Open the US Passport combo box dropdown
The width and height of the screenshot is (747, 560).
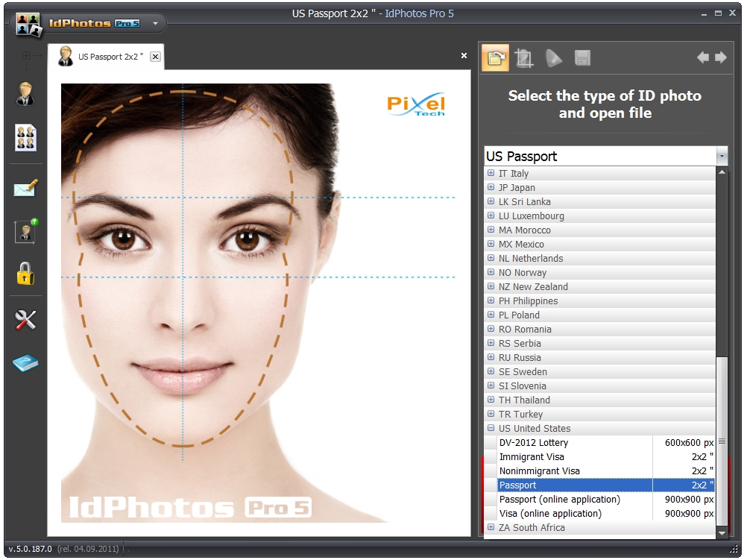pos(721,157)
